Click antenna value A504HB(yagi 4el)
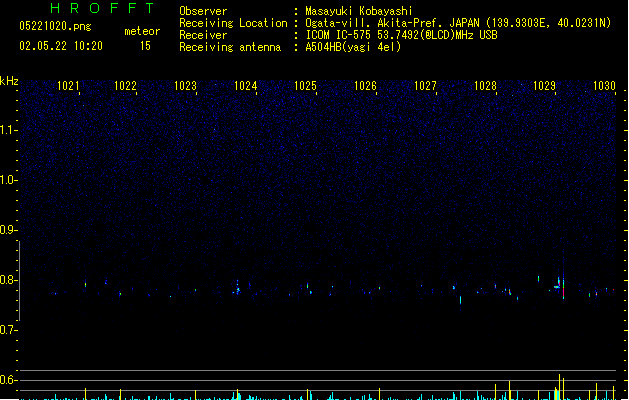This screenshot has height=400, width=629. (353, 47)
